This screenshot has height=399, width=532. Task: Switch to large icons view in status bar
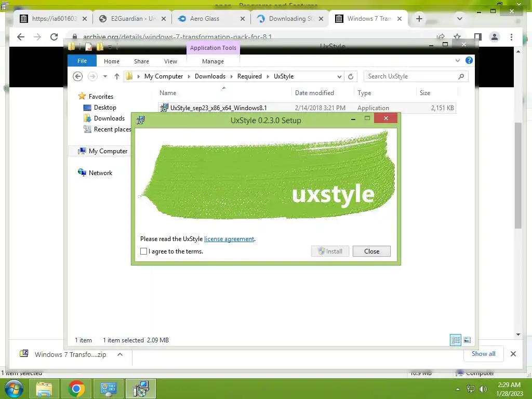point(467,340)
